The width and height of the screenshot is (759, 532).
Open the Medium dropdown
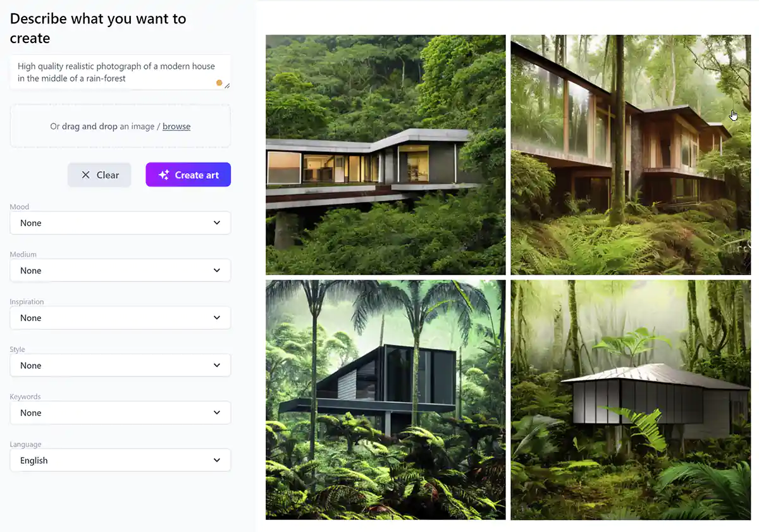point(120,270)
